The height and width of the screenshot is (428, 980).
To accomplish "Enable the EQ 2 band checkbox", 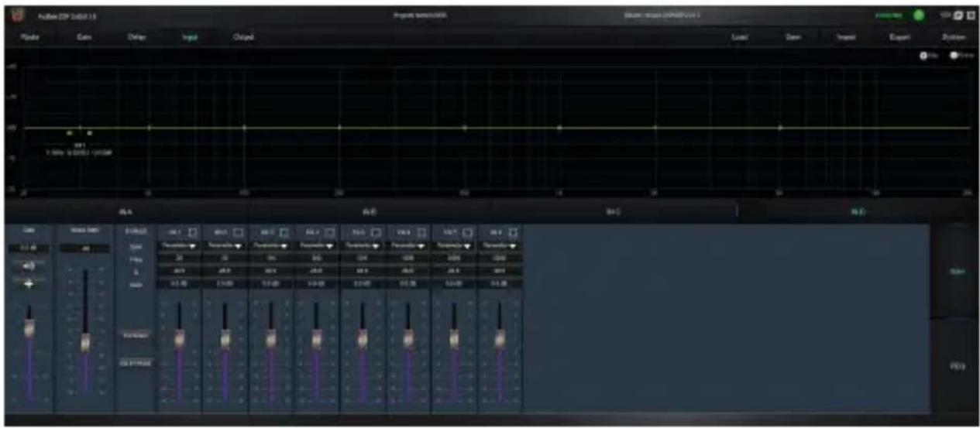I will [x=239, y=231].
